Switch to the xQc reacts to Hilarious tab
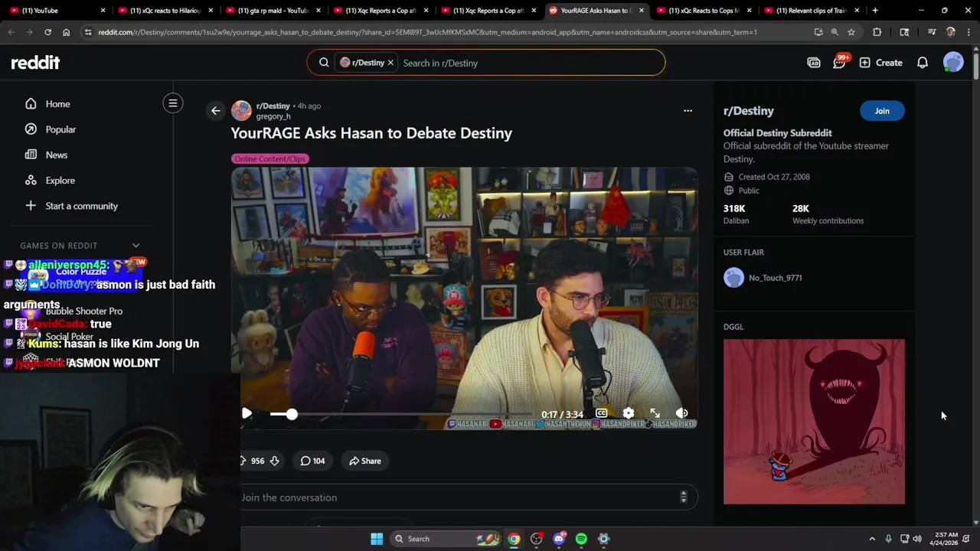The width and height of the screenshot is (980, 551). [x=165, y=11]
